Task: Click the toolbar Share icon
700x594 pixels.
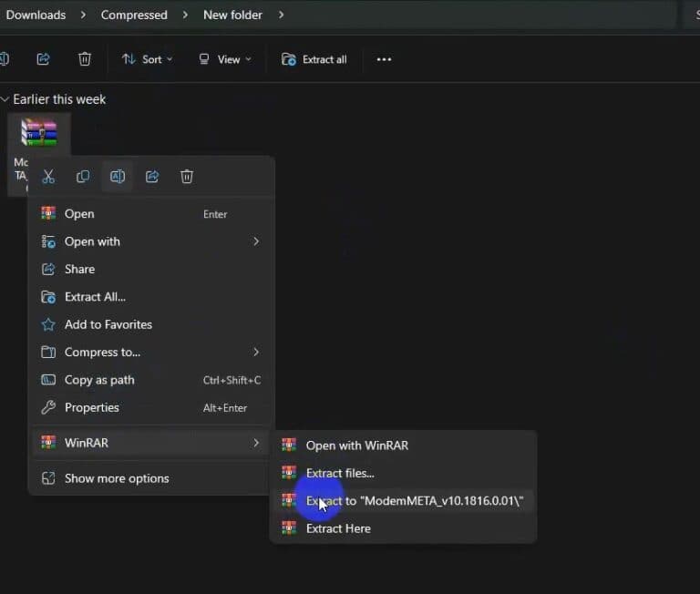Action: [x=43, y=59]
